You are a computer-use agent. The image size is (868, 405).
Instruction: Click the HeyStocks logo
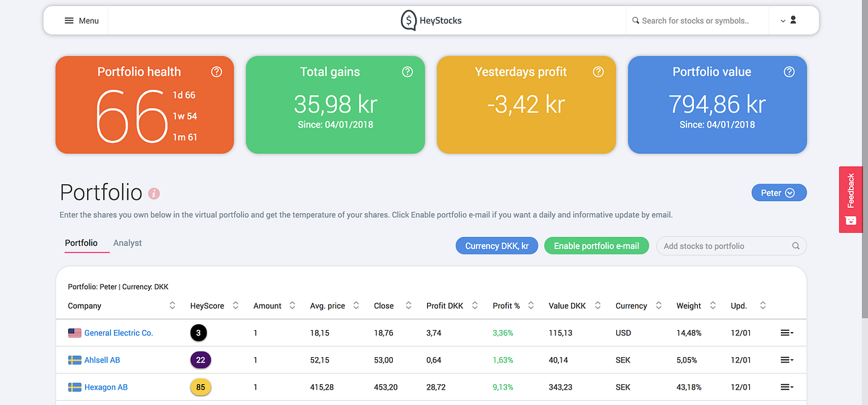click(431, 21)
